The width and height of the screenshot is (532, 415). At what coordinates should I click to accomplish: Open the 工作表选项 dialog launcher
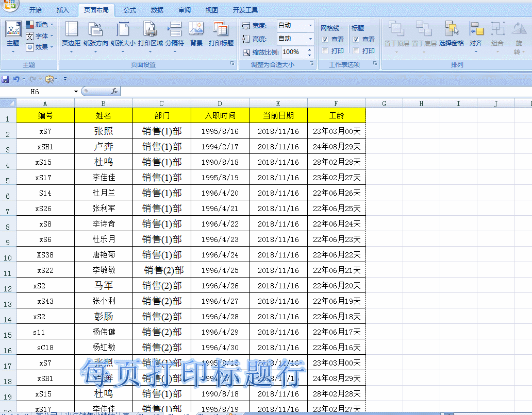[x=375, y=63]
